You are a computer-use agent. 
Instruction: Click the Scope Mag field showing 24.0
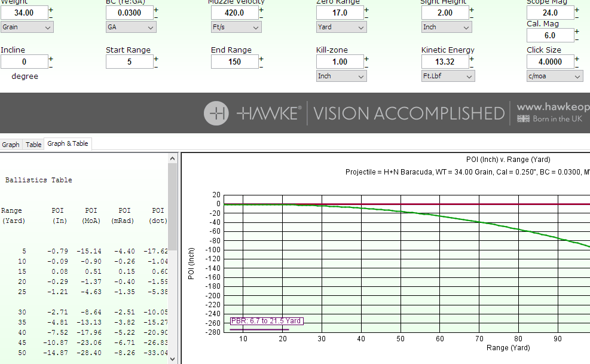(550, 13)
